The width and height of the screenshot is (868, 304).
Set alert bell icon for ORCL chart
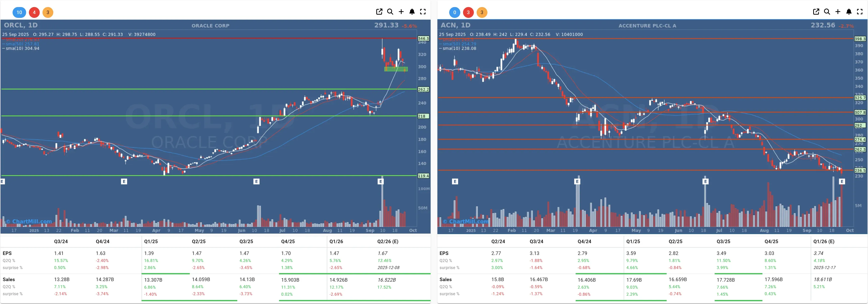(x=412, y=12)
